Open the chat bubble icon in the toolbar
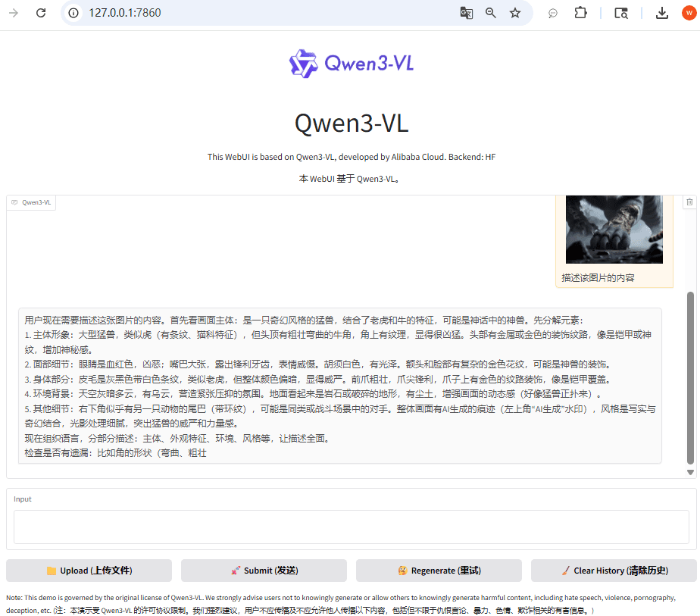The width and height of the screenshot is (700, 616). (x=552, y=13)
